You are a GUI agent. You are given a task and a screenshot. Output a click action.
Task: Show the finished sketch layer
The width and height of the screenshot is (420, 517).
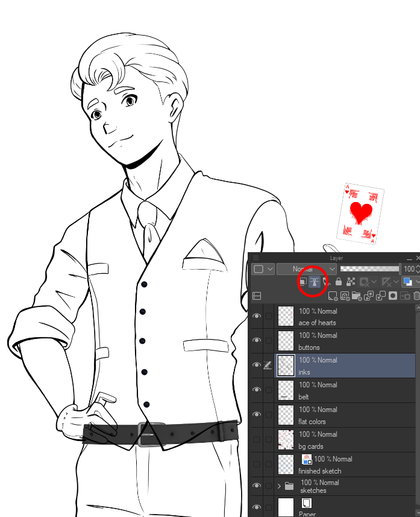[257, 464]
